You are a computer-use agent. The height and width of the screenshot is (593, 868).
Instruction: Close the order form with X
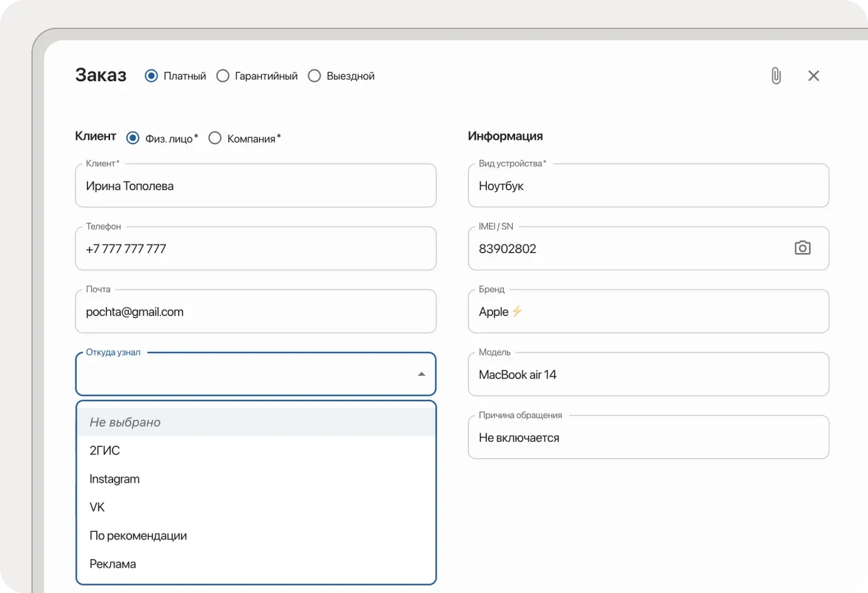pyautogui.click(x=813, y=76)
